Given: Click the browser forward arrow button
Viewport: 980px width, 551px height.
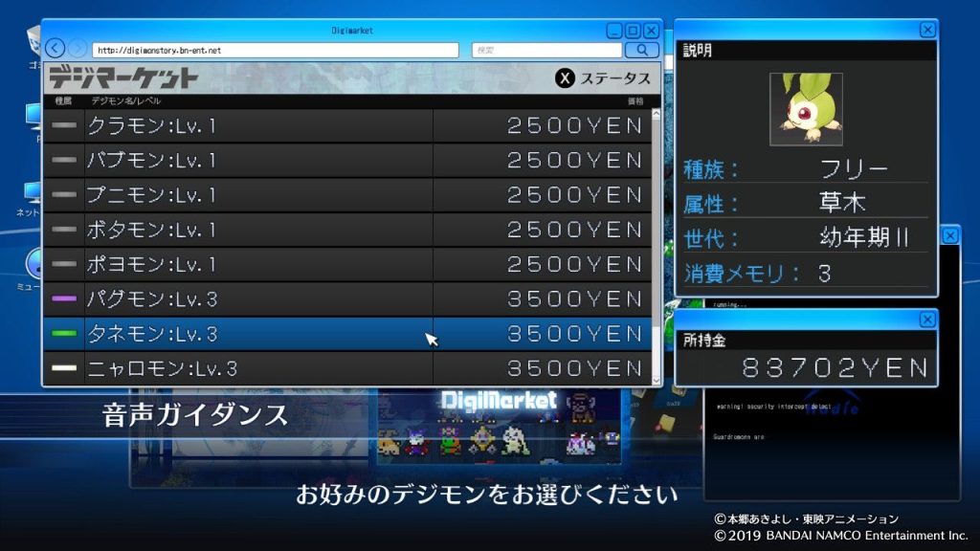Looking at the screenshot, I should tap(78, 49).
